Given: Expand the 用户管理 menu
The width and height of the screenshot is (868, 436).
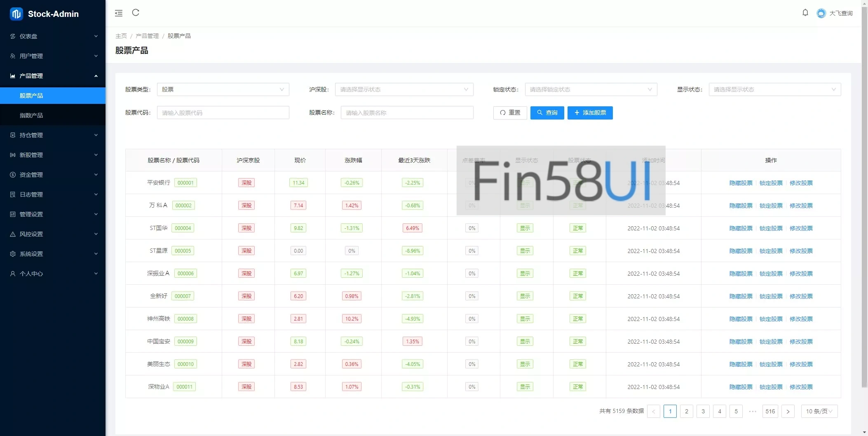Looking at the screenshot, I should click(53, 56).
